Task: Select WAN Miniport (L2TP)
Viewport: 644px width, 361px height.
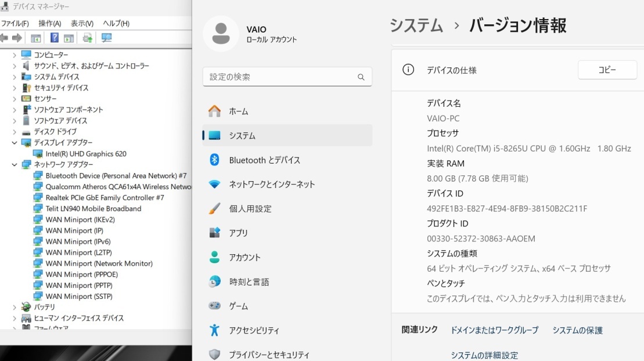Action: [78, 252]
